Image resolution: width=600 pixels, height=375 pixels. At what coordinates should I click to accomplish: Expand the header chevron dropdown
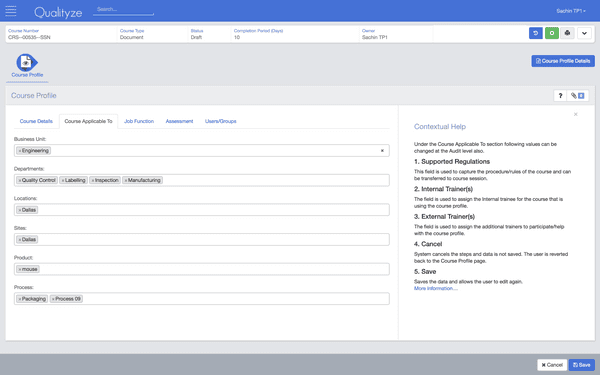click(584, 33)
